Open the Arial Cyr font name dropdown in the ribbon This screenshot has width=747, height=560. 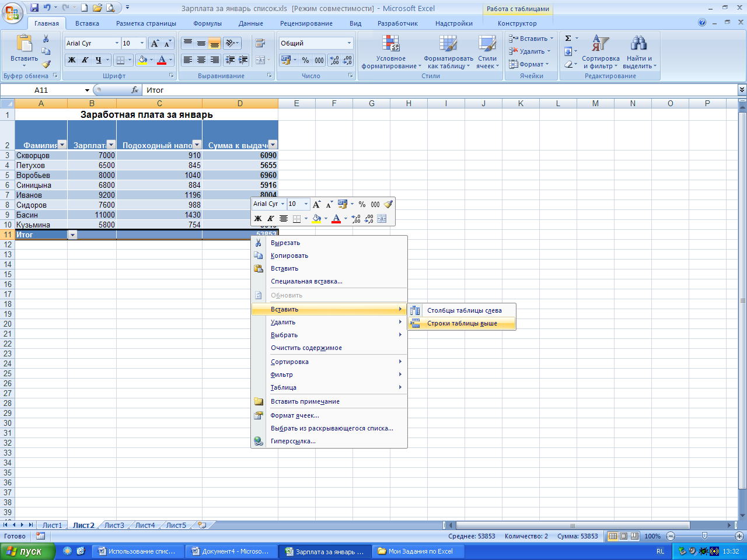tap(117, 43)
